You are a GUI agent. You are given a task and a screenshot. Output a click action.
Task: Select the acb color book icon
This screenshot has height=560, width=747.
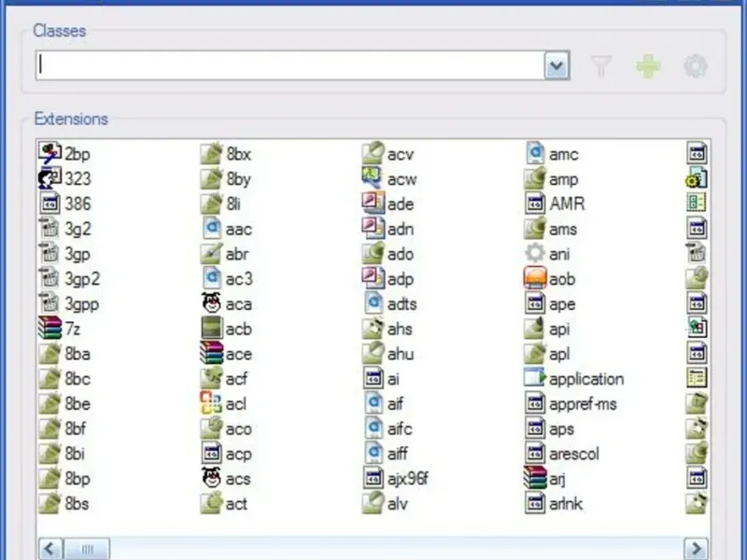click(212, 329)
